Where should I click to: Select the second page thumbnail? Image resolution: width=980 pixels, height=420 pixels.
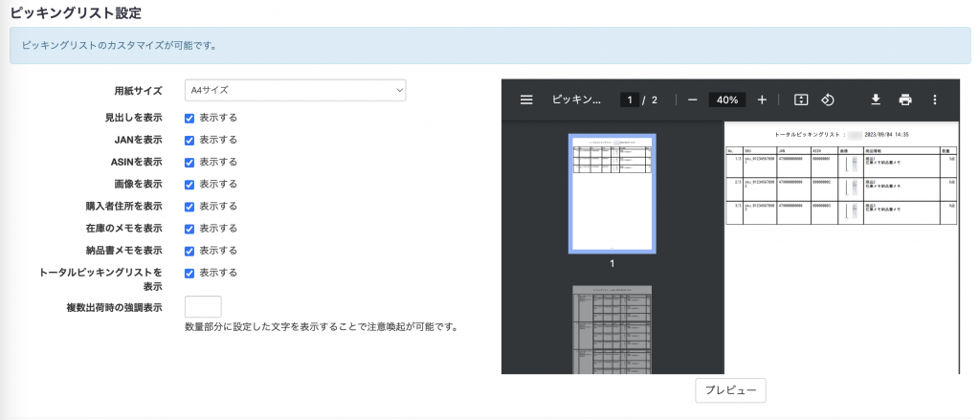click(612, 329)
